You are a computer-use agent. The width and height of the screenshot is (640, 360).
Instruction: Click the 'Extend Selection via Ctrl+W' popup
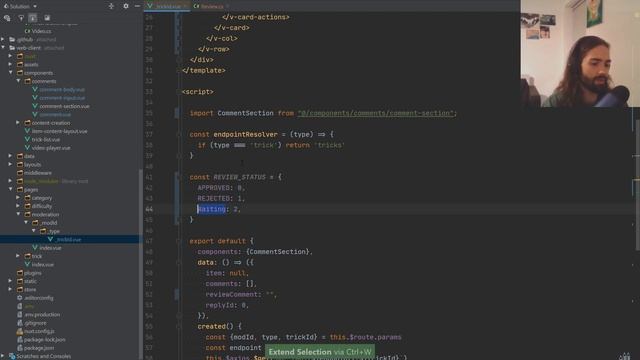point(320,351)
